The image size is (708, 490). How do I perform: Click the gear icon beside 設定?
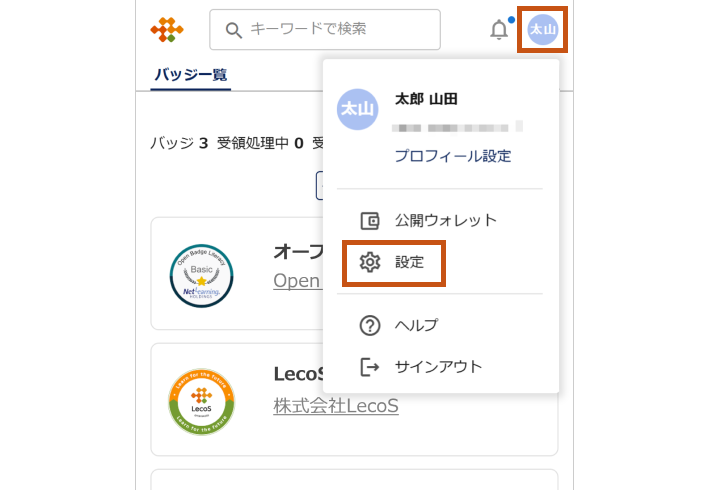coord(370,263)
